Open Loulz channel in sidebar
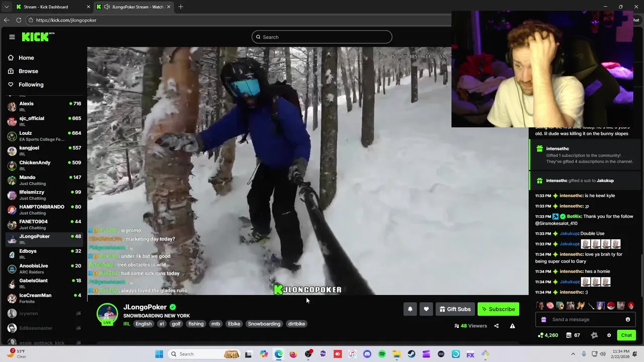Image resolution: width=644 pixels, height=362 pixels. (43, 136)
